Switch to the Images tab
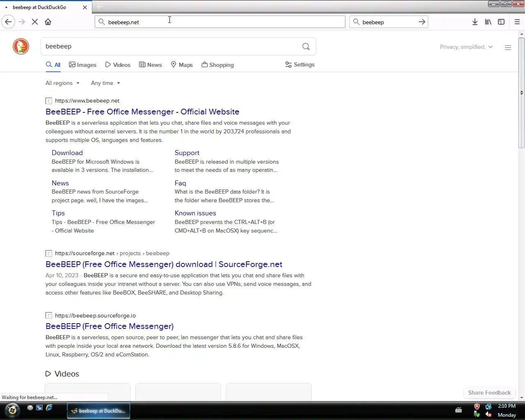This screenshot has width=525, height=420. [x=82, y=65]
